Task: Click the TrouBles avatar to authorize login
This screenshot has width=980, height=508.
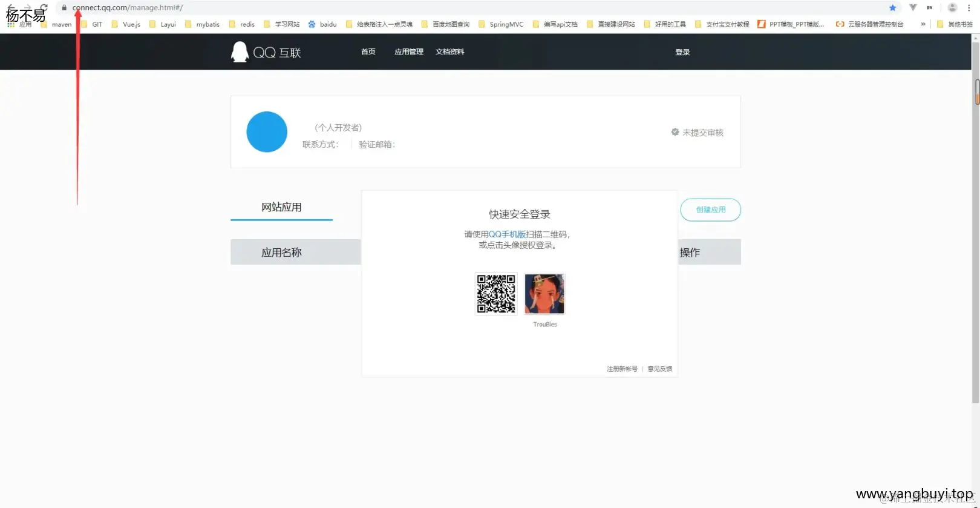Action: click(544, 294)
